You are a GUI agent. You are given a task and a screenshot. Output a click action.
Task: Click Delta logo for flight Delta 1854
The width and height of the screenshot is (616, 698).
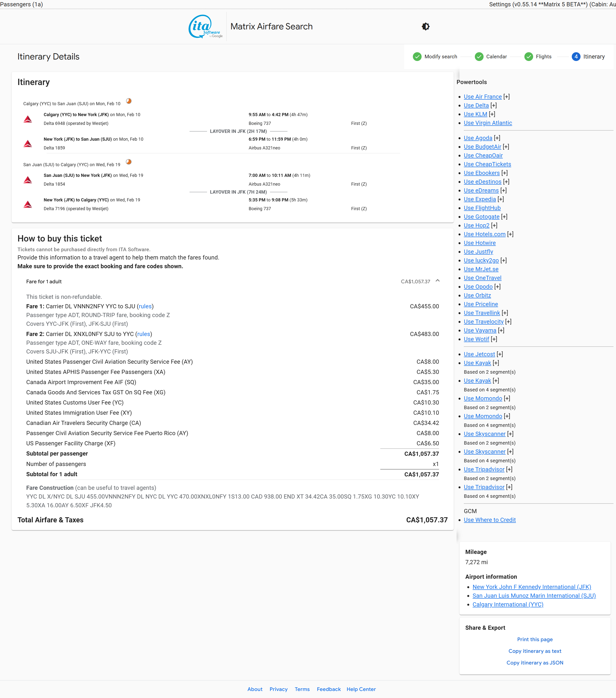pyautogui.click(x=28, y=180)
